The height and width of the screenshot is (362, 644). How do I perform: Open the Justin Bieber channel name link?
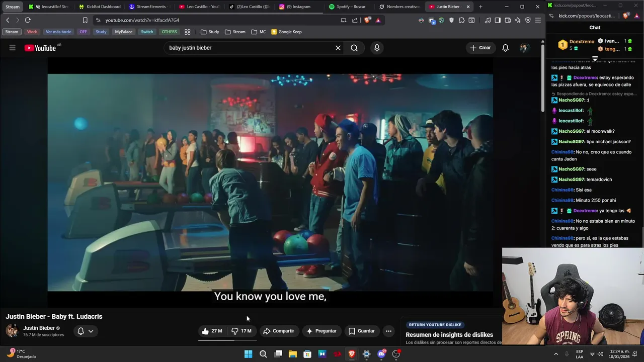coord(39,328)
